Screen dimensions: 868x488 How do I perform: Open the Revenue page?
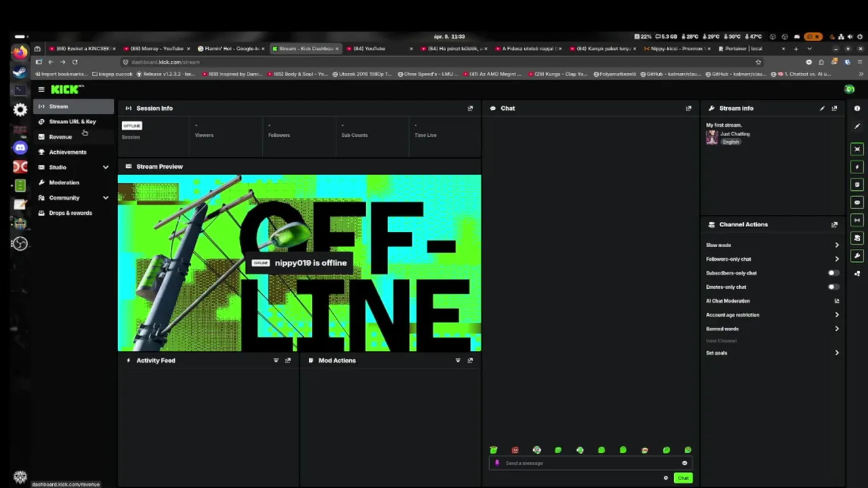pyautogui.click(x=73, y=137)
